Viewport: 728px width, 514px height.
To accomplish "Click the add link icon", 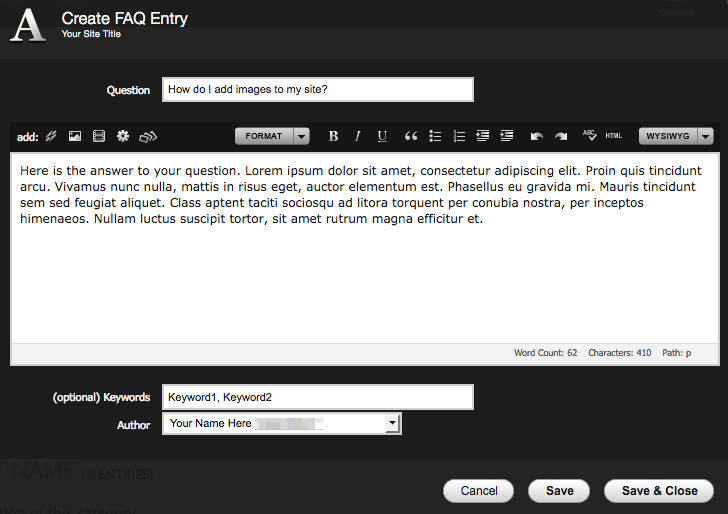I will pyautogui.click(x=51, y=136).
